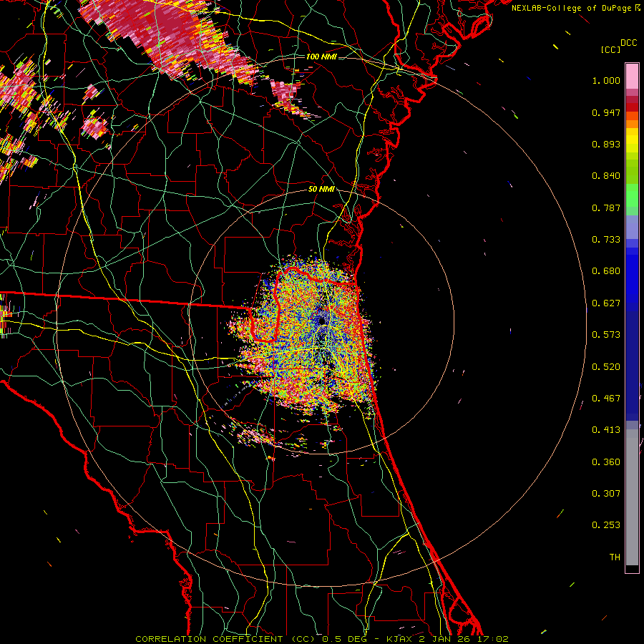Pick the yellow band on the color bar

click(632, 140)
